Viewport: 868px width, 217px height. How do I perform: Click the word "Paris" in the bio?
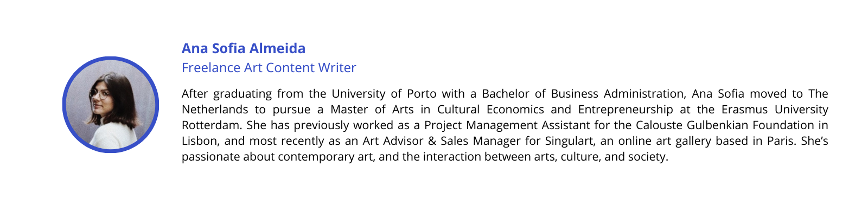(x=781, y=141)
